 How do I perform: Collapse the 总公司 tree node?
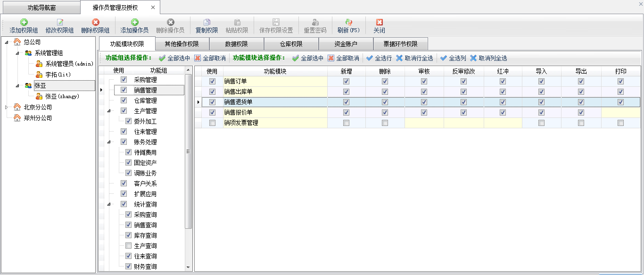[x=6, y=42]
